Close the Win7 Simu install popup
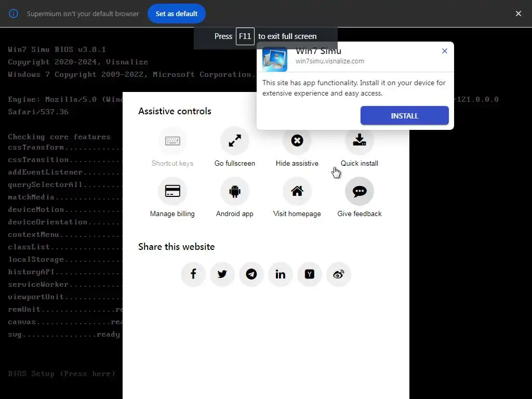 click(x=445, y=51)
